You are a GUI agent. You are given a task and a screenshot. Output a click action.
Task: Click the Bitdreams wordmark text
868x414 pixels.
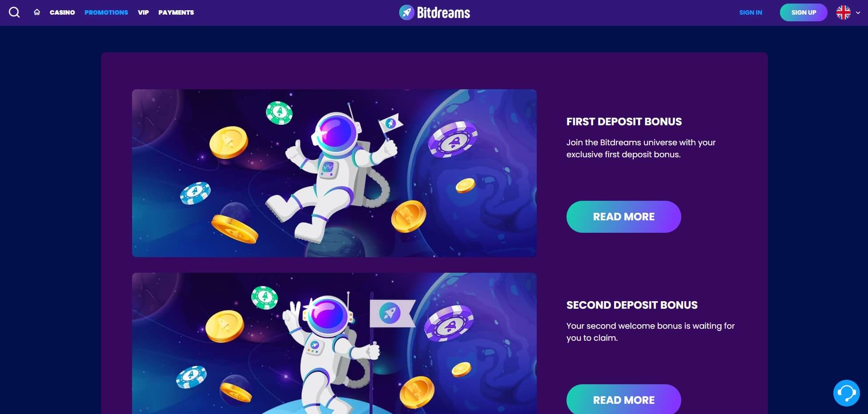(x=443, y=12)
